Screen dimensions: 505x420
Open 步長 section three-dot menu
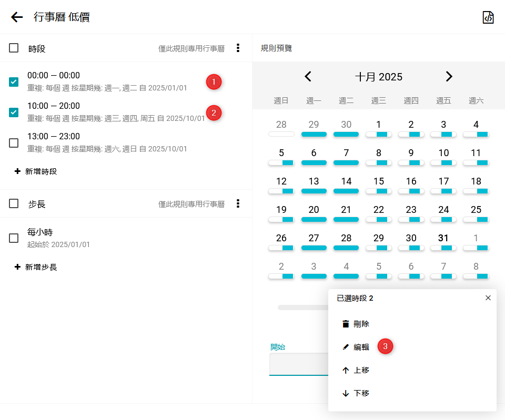238,203
